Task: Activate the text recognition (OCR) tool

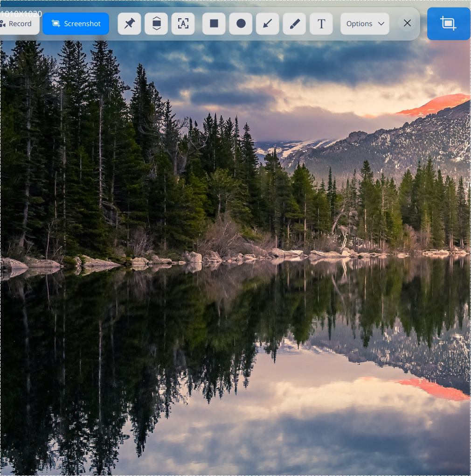Action: tap(183, 24)
